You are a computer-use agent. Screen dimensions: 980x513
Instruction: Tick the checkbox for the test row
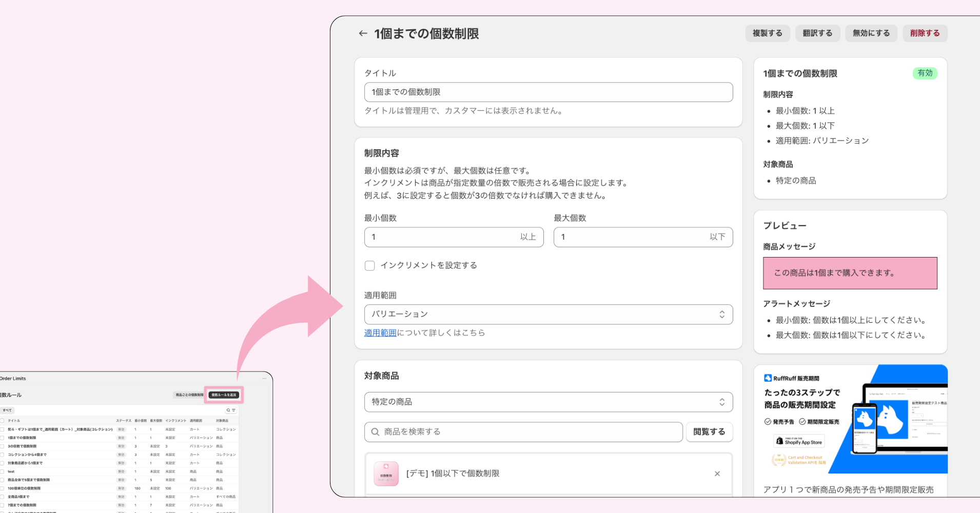2,471
